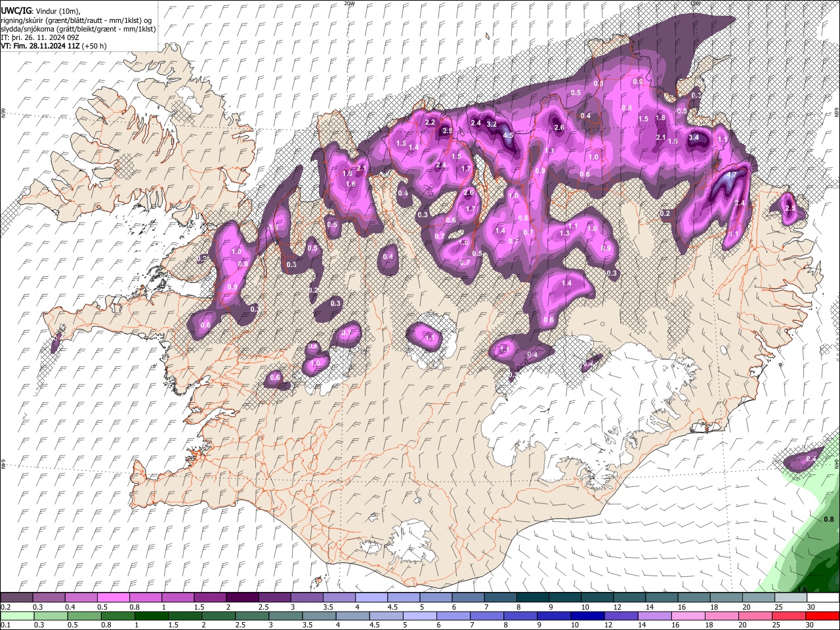
Task: Pick the pink 16 swatch in rain legend
Action: (688, 616)
